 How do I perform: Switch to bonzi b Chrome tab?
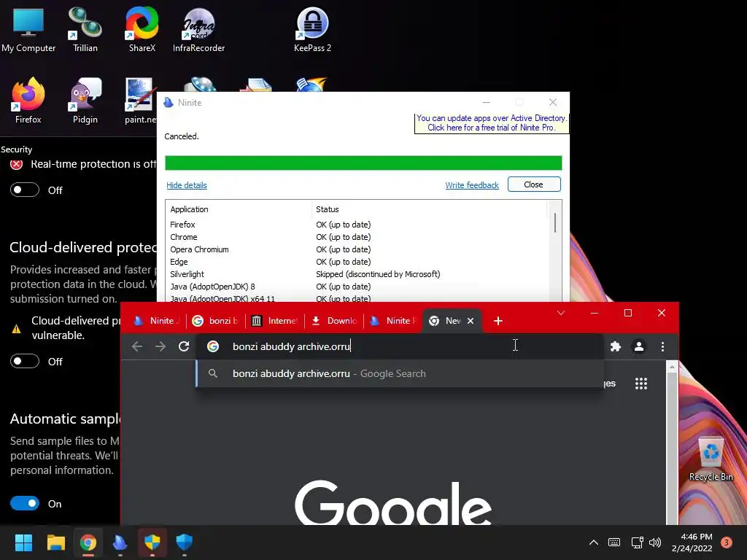(215, 321)
